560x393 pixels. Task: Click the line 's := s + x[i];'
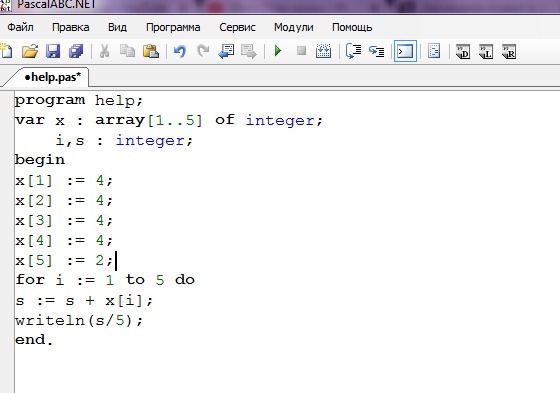[84, 300]
